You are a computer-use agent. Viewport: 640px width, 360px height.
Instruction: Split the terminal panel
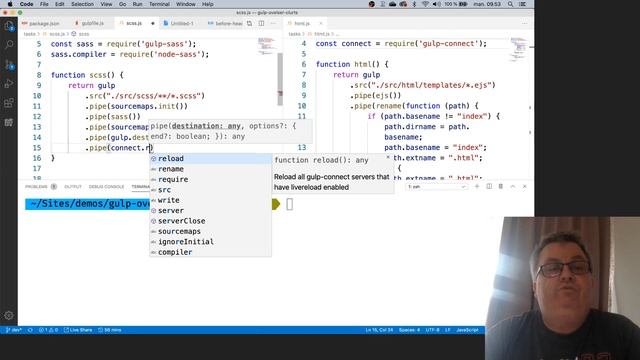(x=489, y=187)
